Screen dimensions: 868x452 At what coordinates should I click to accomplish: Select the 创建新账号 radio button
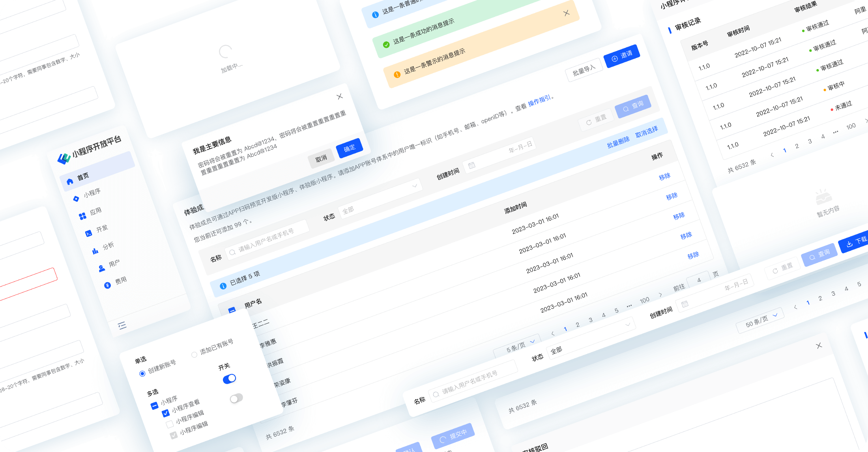pyautogui.click(x=142, y=373)
